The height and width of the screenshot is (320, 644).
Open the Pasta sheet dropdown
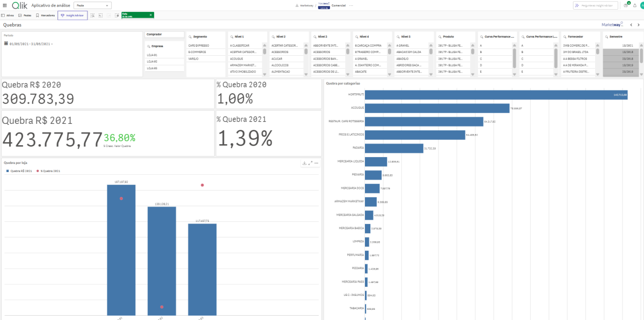(x=92, y=5)
